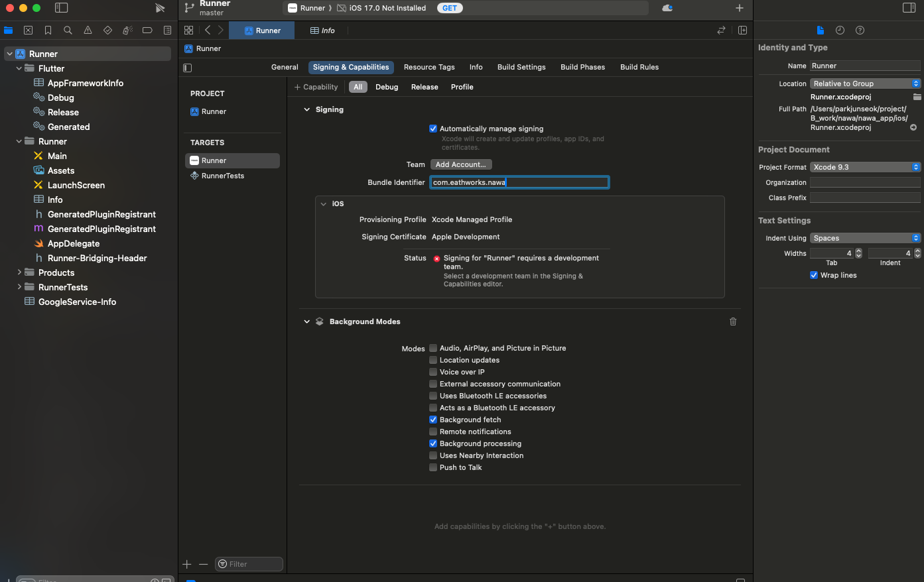
Task: Click the Run (play) button
Action: [x=160, y=8]
